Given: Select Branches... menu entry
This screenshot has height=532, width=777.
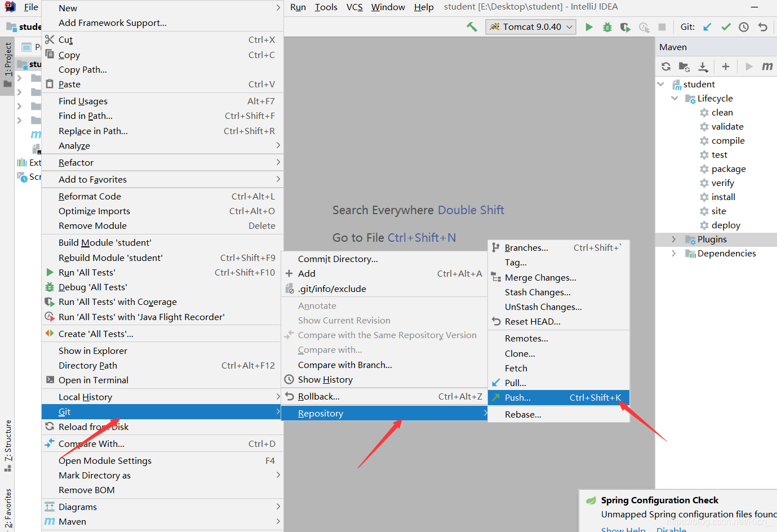Looking at the screenshot, I should pos(558,247).
